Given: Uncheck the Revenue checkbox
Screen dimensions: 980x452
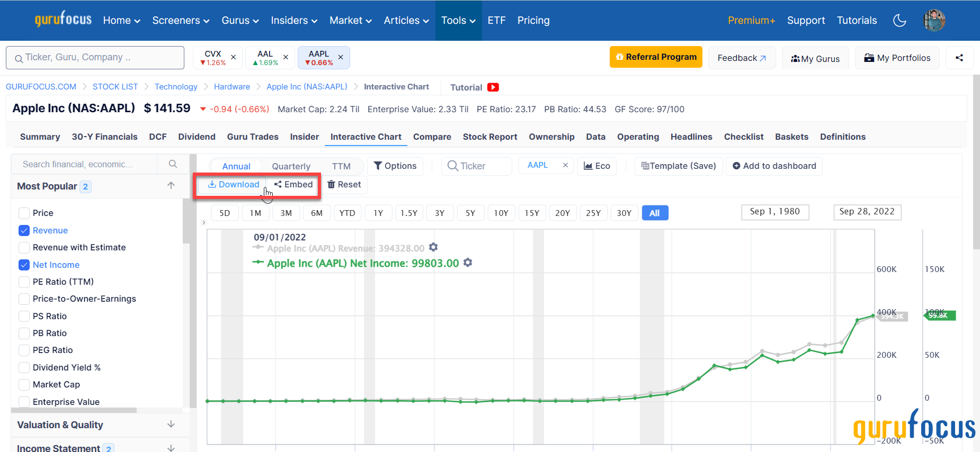Looking at the screenshot, I should tap(24, 230).
